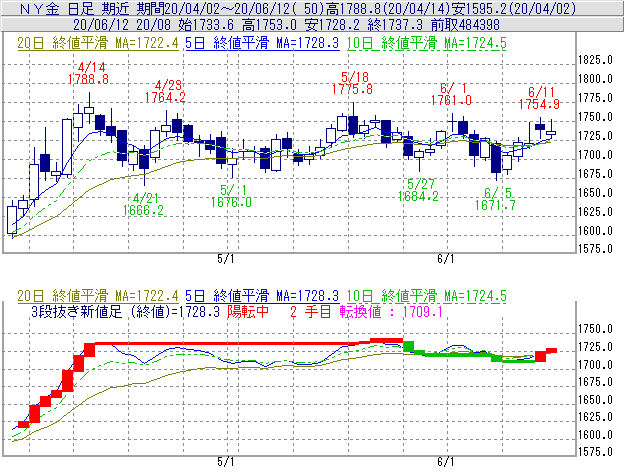Click the 4/14 1788.8 high label
This screenshot has height=474, width=624.
pos(88,73)
